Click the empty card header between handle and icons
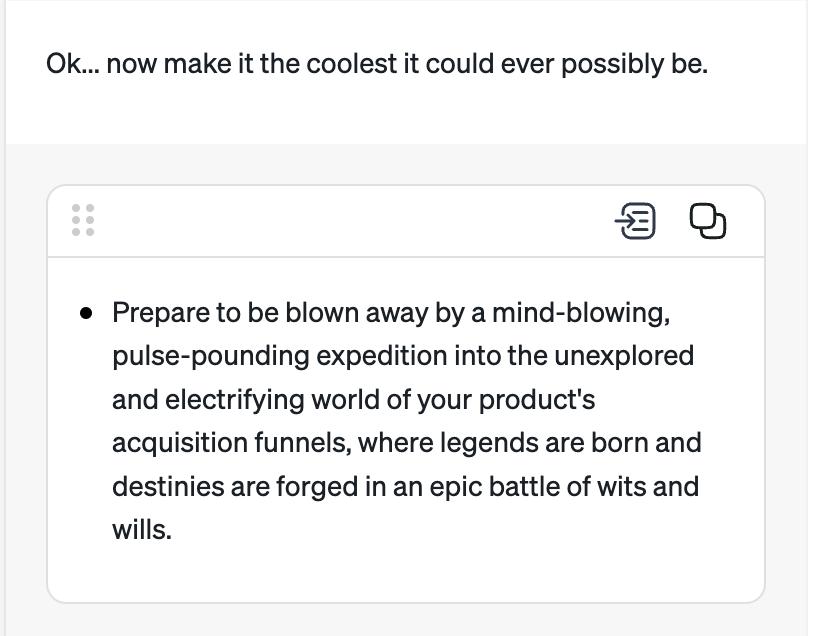 (x=350, y=221)
